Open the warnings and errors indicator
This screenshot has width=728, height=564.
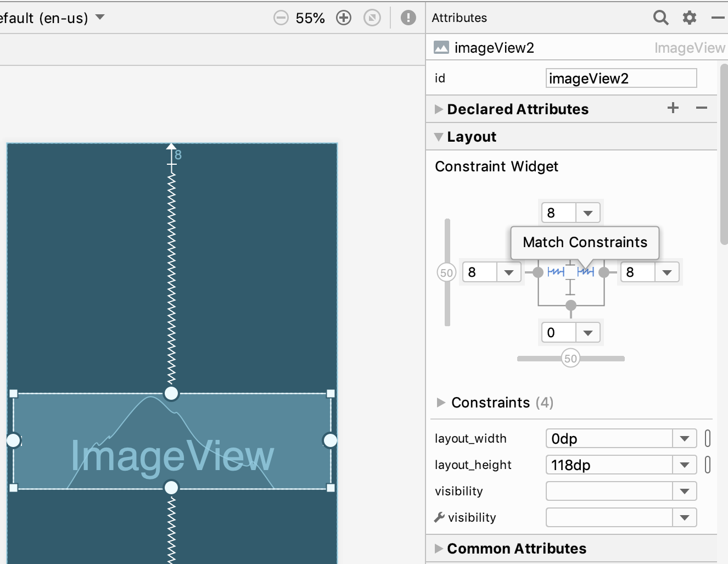click(x=408, y=18)
